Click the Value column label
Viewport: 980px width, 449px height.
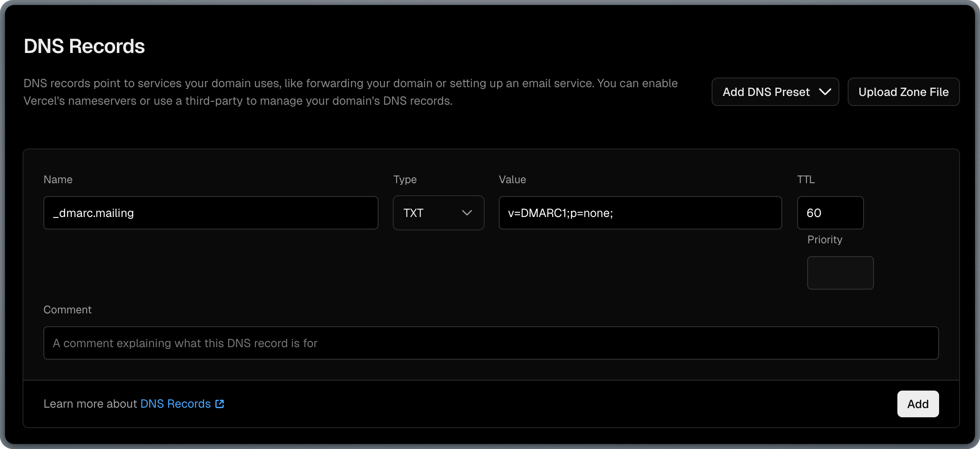tap(512, 179)
